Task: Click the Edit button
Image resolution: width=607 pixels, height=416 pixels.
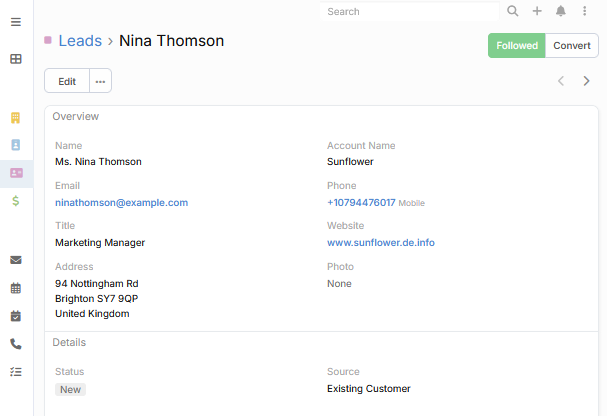Action: [x=67, y=81]
